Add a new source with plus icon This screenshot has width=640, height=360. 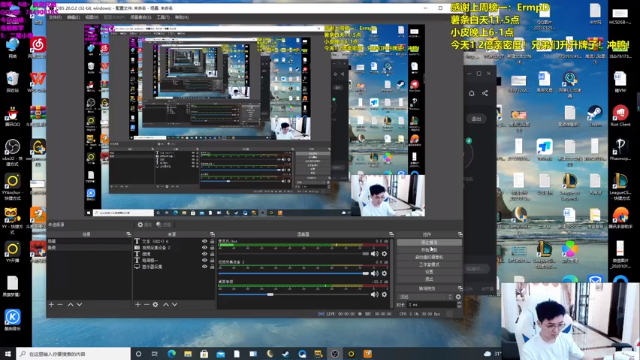(x=138, y=304)
